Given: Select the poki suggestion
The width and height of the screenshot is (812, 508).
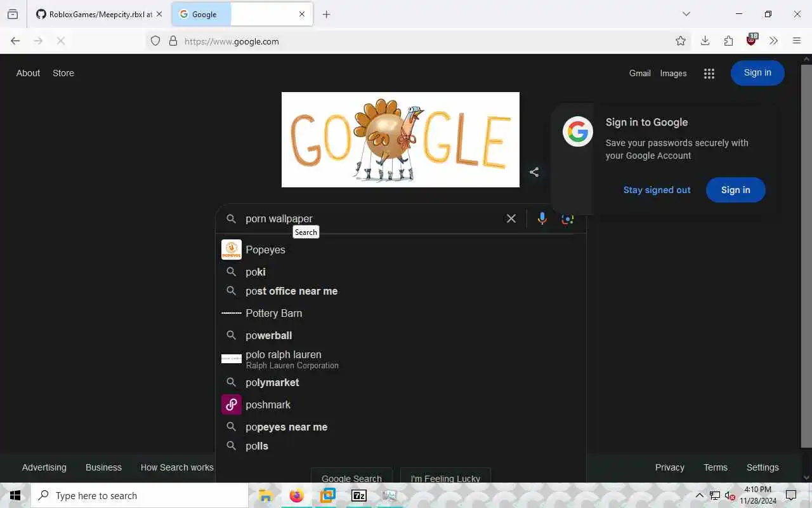Looking at the screenshot, I should pos(401,272).
